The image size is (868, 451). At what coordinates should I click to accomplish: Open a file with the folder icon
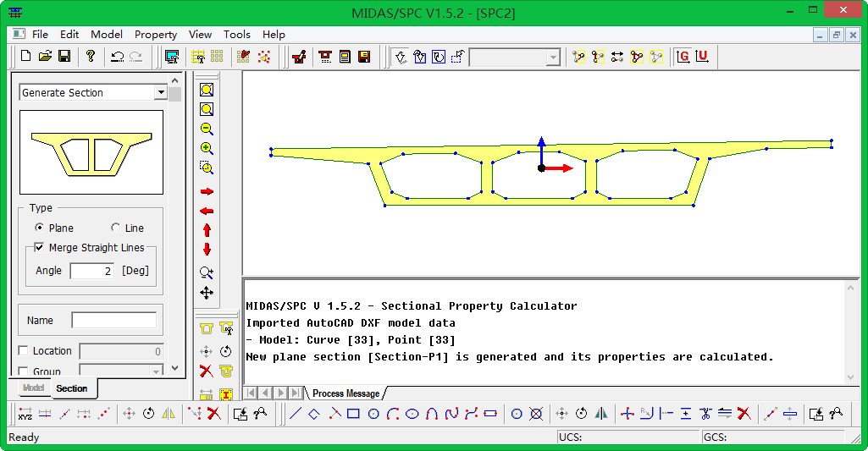[x=45, y=56]
